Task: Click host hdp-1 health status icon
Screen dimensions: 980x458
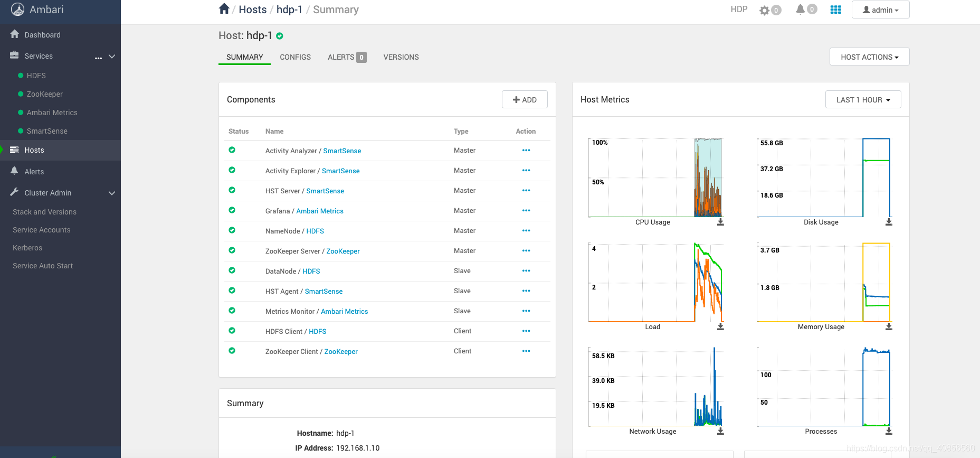Action: coord(280,36)
